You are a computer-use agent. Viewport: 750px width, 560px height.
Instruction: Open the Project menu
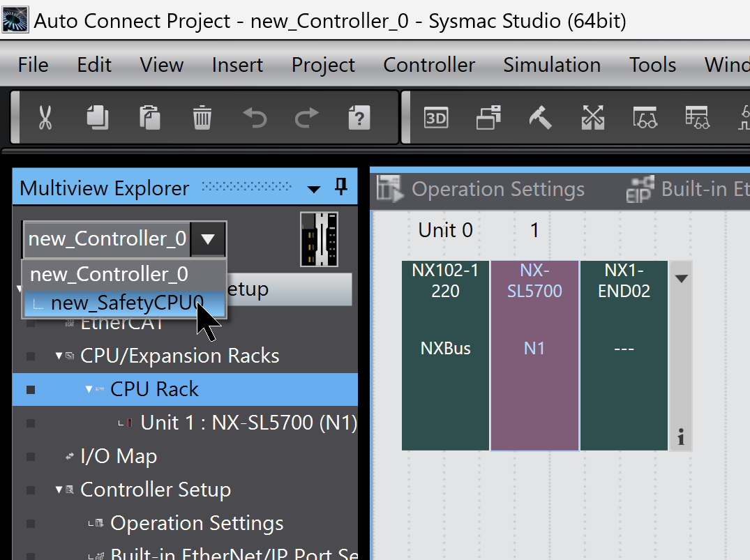tap(323, 65)
